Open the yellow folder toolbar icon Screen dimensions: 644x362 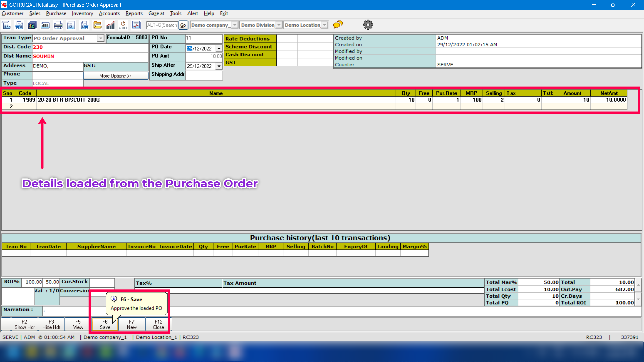(97, 25)
